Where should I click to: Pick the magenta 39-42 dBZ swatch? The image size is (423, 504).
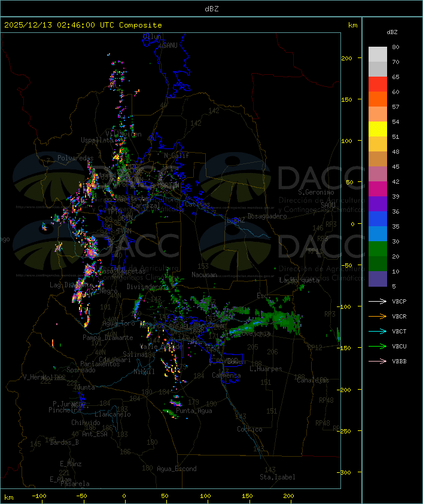point(378,189)
